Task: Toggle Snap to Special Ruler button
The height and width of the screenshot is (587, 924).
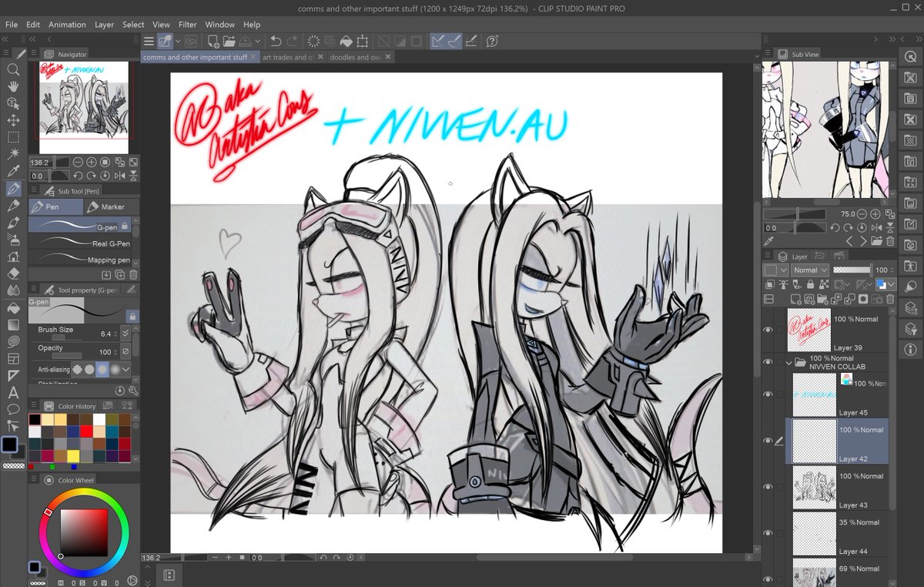Action: point(454,41)
